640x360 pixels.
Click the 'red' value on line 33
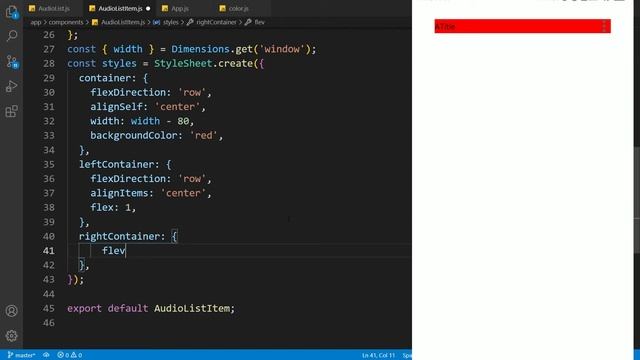coord(203,136)
